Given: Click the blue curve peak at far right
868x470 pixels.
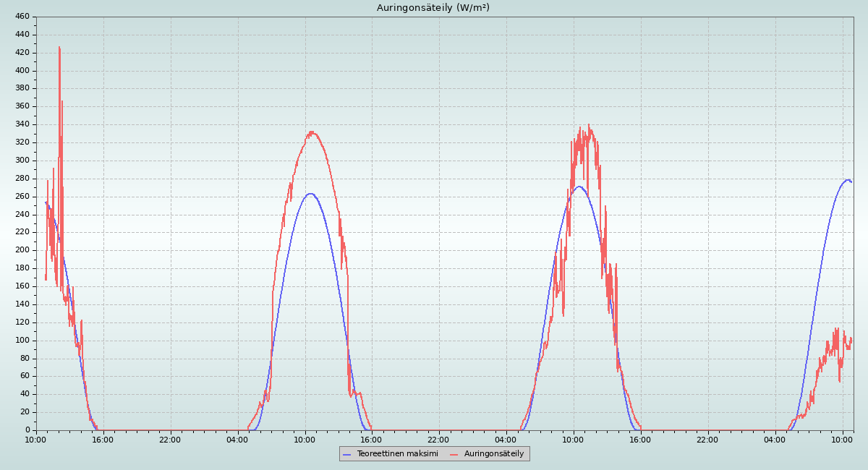Looking at the screenshot, I should coord(846,180).
